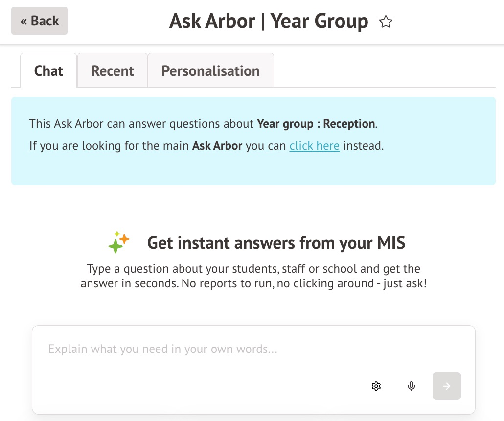
Task: Click the "Get instant answers from your MIS" heading
Action: pos(276,243)
